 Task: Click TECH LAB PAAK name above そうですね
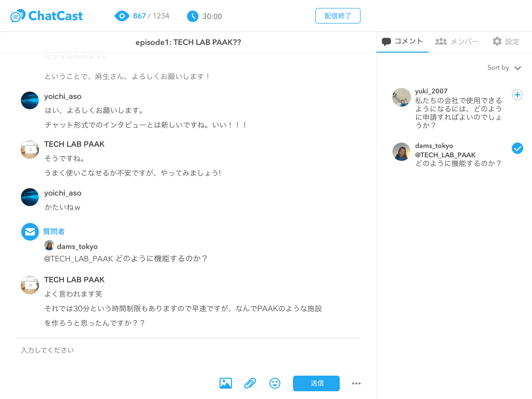pos(74,144)
